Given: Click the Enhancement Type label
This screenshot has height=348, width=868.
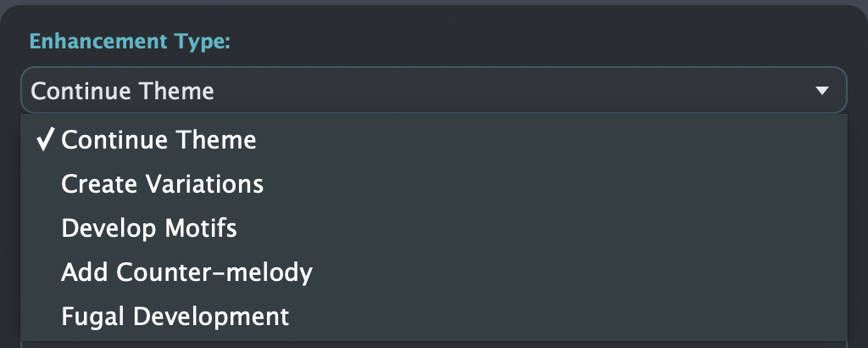Looking at the screenshot, I should pos(130,42).
